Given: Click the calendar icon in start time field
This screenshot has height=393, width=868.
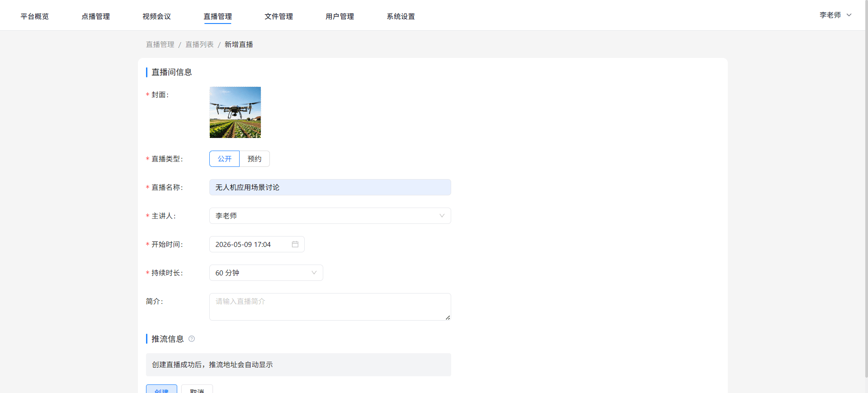Looking at the screenshot, I should tap(295, 244).
